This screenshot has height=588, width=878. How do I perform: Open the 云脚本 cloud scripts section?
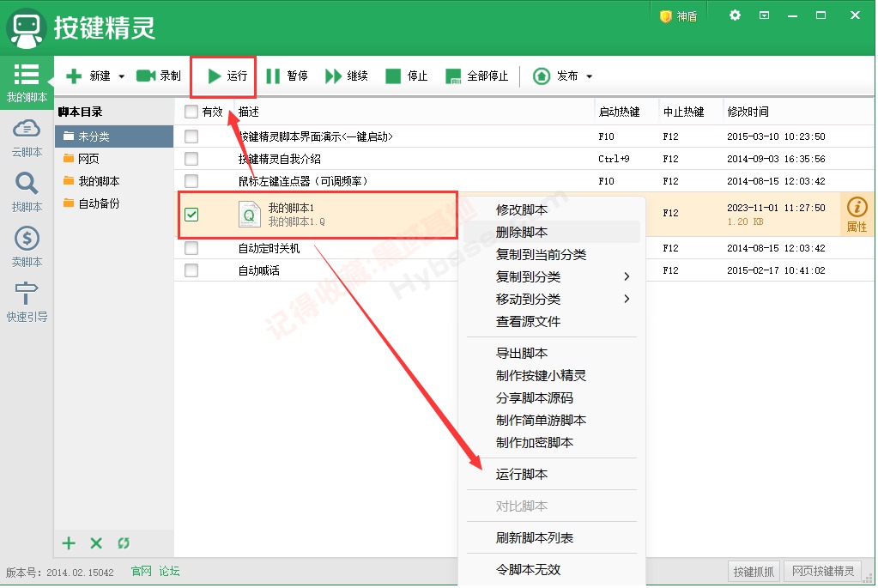pos(27,137)
